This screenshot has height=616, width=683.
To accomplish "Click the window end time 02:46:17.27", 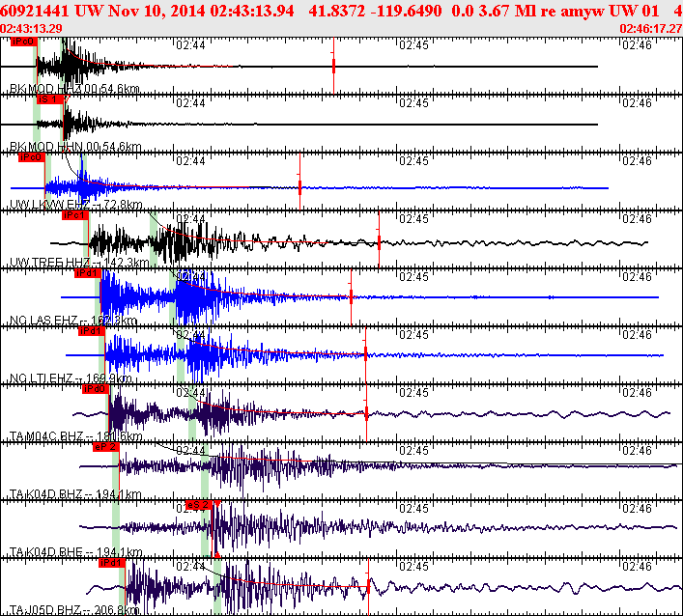I will pos(651,29).
